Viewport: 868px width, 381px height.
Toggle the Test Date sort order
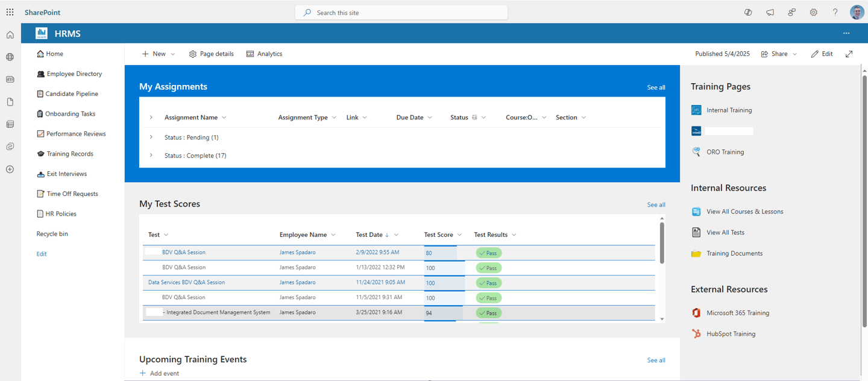tap(386, 235)
